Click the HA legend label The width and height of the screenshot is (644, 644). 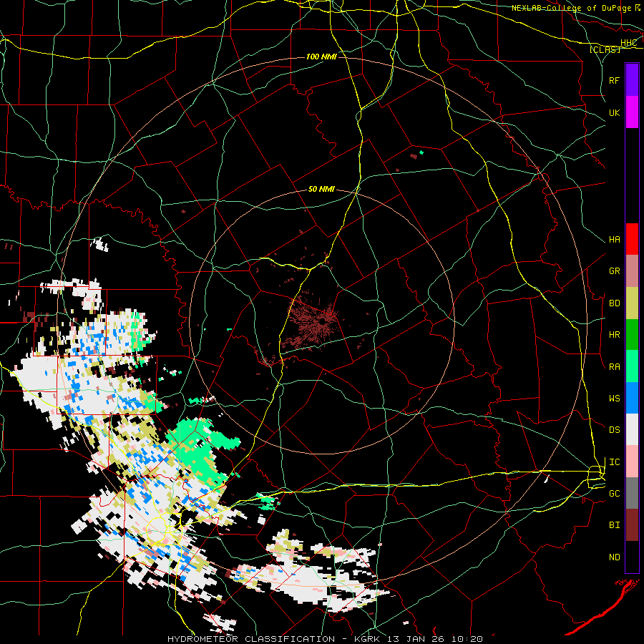[x=614, y=240]
